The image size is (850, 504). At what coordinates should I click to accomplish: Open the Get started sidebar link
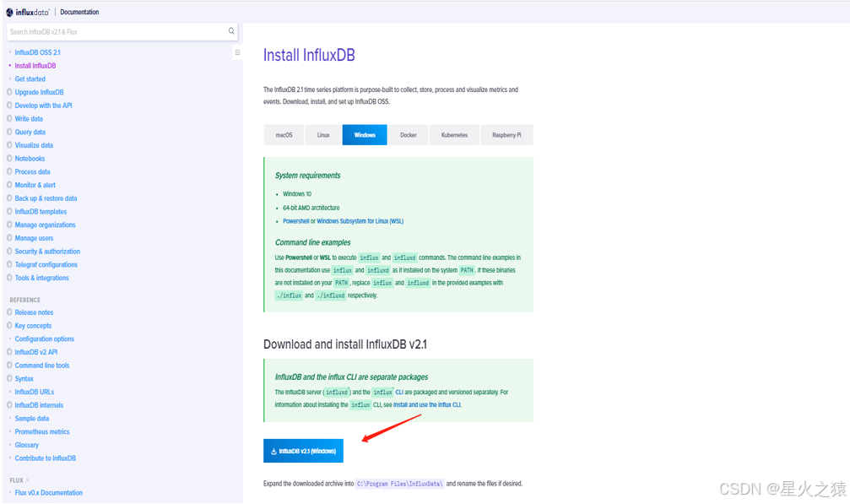click(30, 79)
